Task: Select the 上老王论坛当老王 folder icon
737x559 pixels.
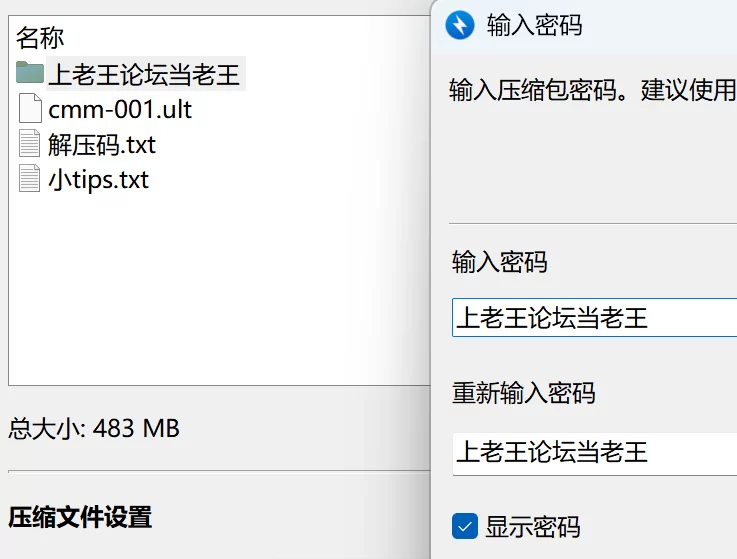Action: click(30, 72)
